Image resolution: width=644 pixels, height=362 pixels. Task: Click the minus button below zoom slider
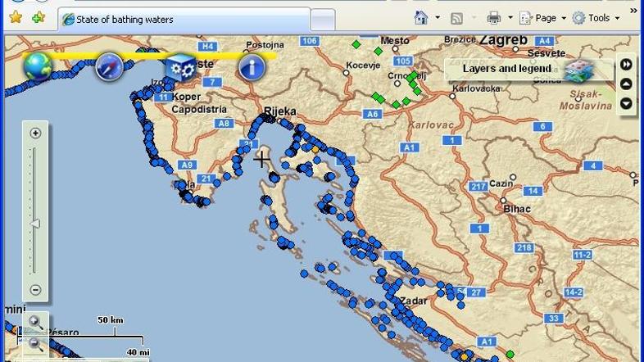pos(35,289)
